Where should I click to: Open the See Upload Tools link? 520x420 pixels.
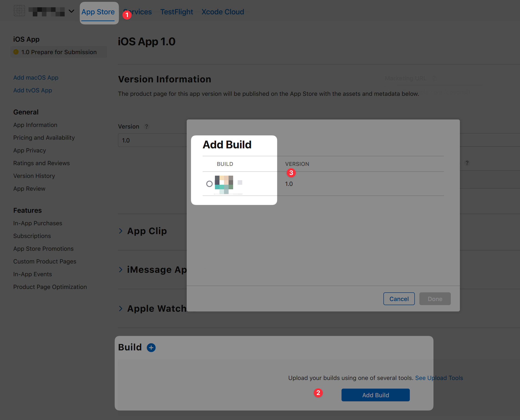pyautogui.click(x=439, y=378)
